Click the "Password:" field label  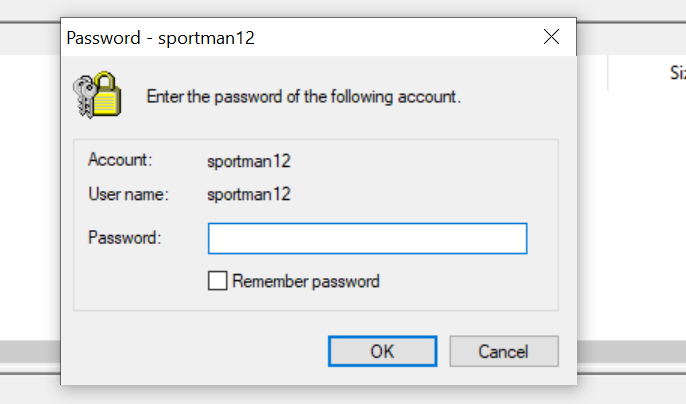pos(125,238)
